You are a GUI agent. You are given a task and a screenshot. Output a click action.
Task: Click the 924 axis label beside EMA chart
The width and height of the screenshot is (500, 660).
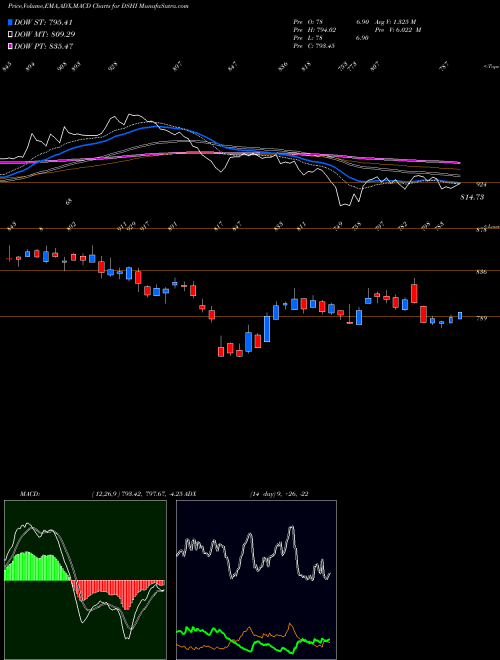click(481, 184)
